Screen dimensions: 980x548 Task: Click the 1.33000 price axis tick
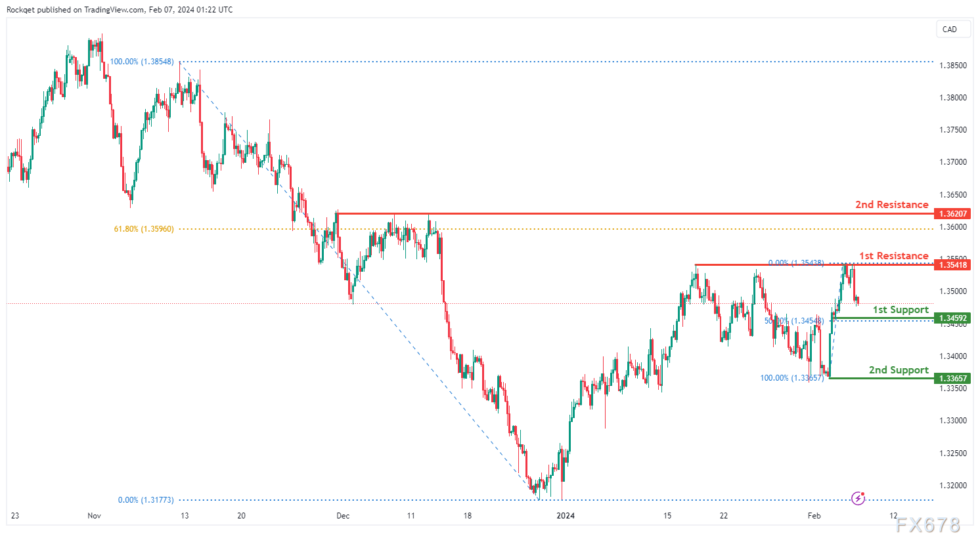953,421
